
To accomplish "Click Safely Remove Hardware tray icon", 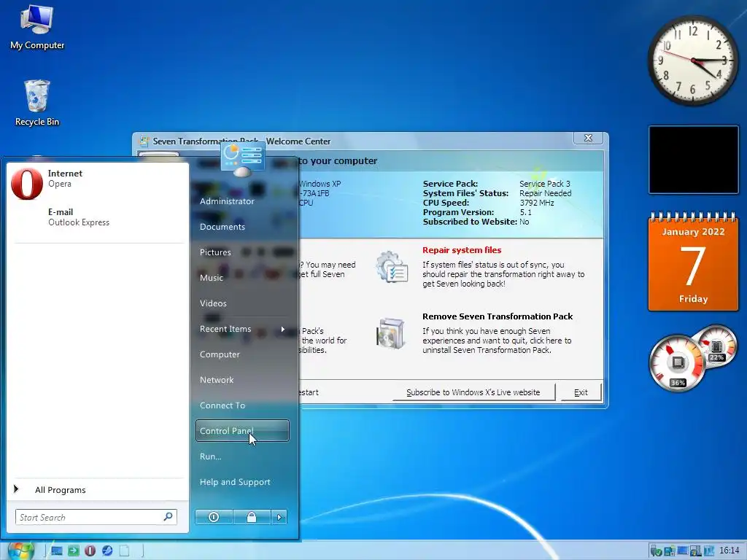I will tap(656, 551).
